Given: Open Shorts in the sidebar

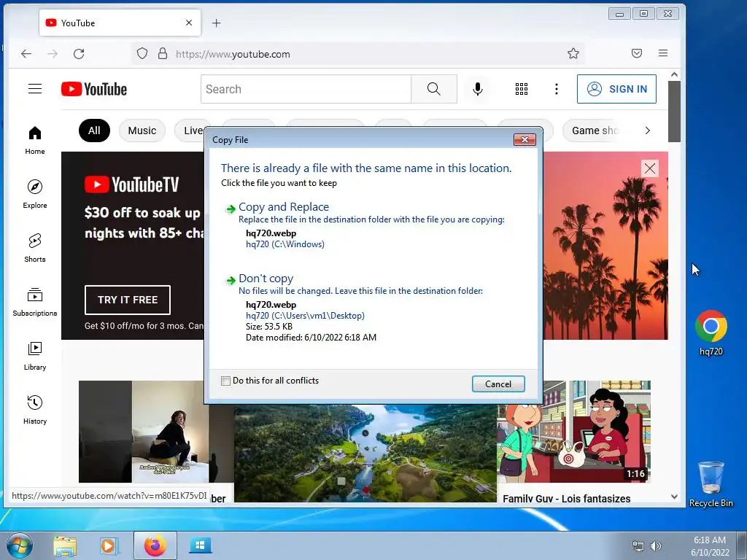Looking at the screenshot, I should pyautogui.click(x=35, y=248).
